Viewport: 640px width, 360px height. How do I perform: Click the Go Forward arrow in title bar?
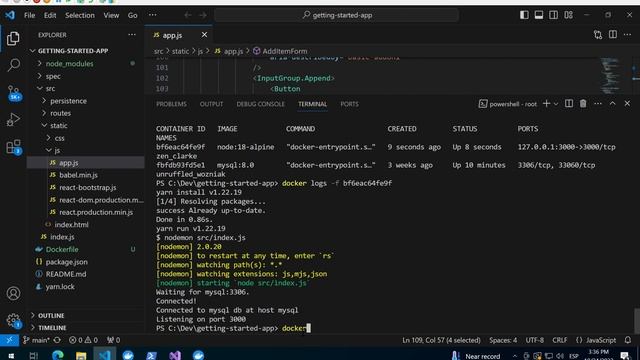(x=203, y=15)
